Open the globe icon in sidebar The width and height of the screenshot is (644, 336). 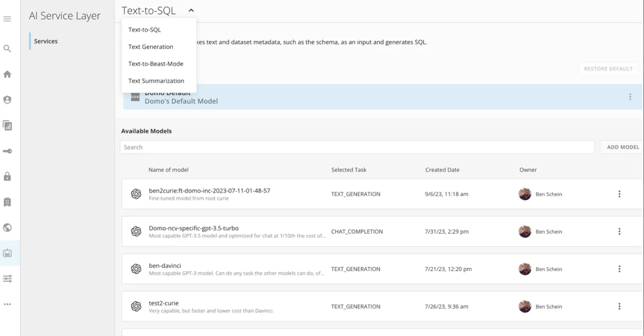7,227
